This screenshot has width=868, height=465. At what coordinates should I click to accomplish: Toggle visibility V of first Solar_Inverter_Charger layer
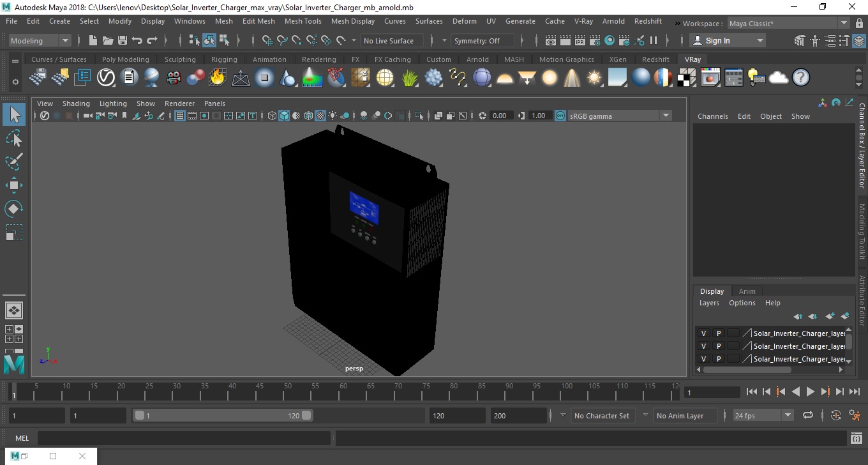[x=703, y=333]
